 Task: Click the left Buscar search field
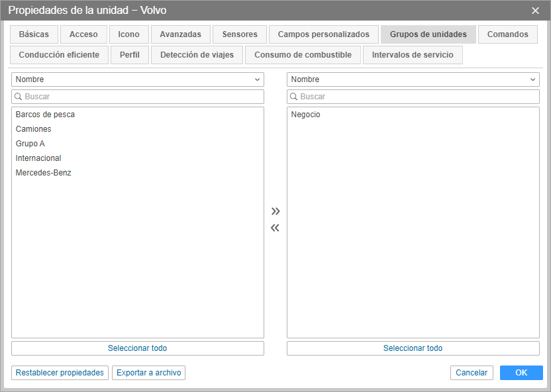coord(138,97)
